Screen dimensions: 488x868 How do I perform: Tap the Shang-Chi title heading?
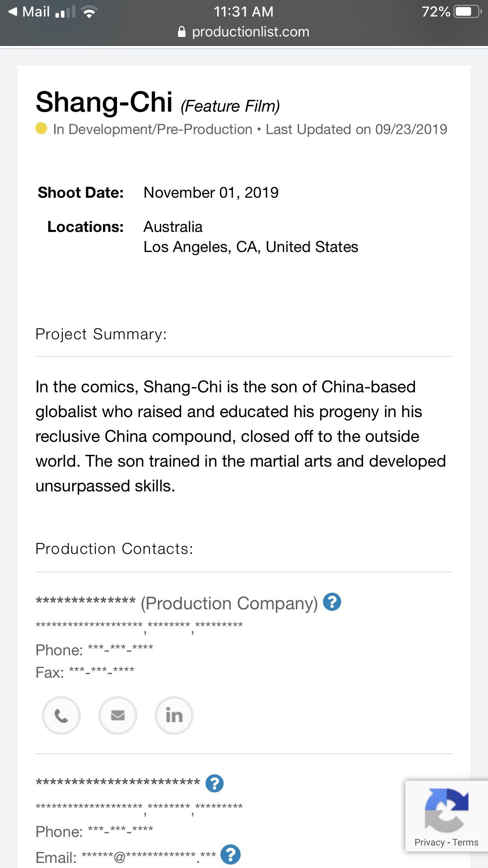(104, 102)
